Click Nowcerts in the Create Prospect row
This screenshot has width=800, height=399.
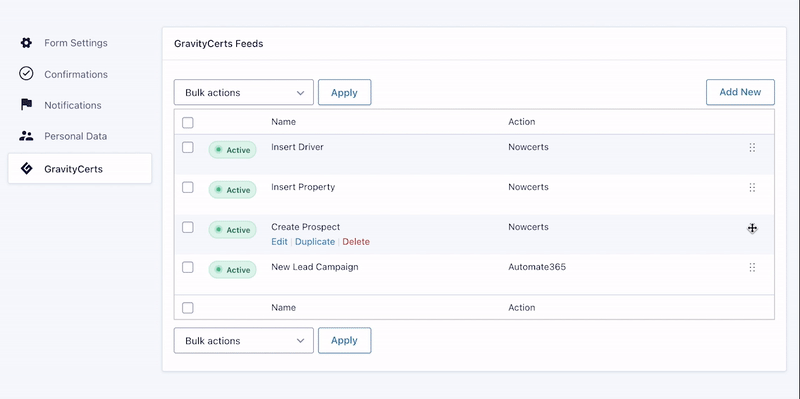pos(529,227)
